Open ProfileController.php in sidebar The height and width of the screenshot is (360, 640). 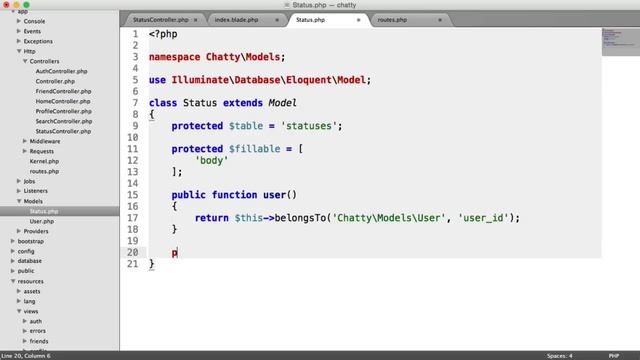pos(64,111)
